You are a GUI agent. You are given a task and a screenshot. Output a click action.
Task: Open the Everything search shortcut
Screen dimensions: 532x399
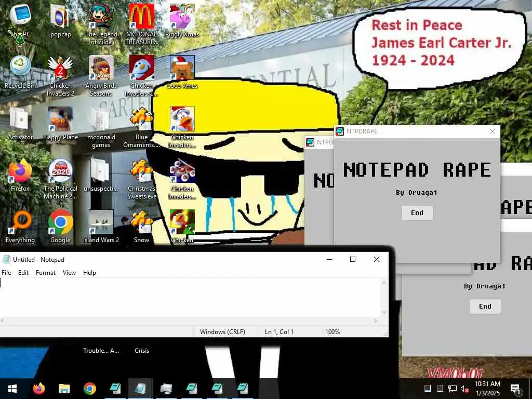(x=20, y=227)
